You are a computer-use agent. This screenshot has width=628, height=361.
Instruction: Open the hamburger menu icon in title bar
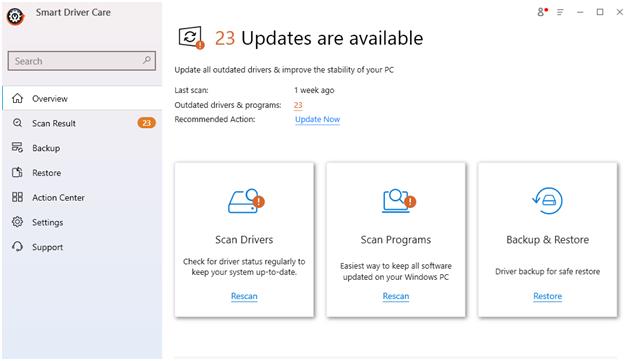(560, 12)
